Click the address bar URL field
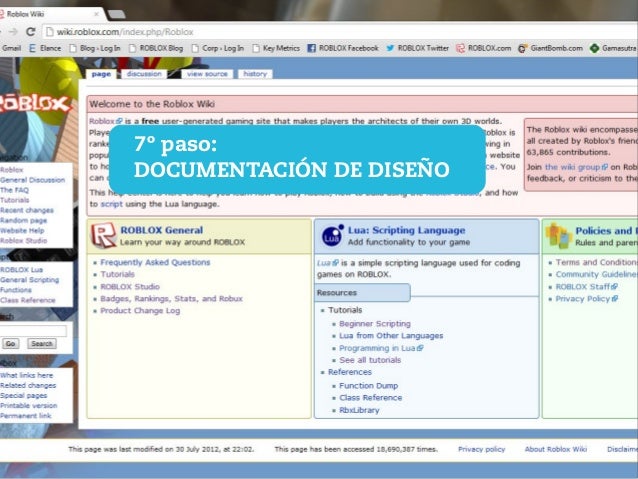The height and width of the screenshot is (479, 638). coord(342,32)
